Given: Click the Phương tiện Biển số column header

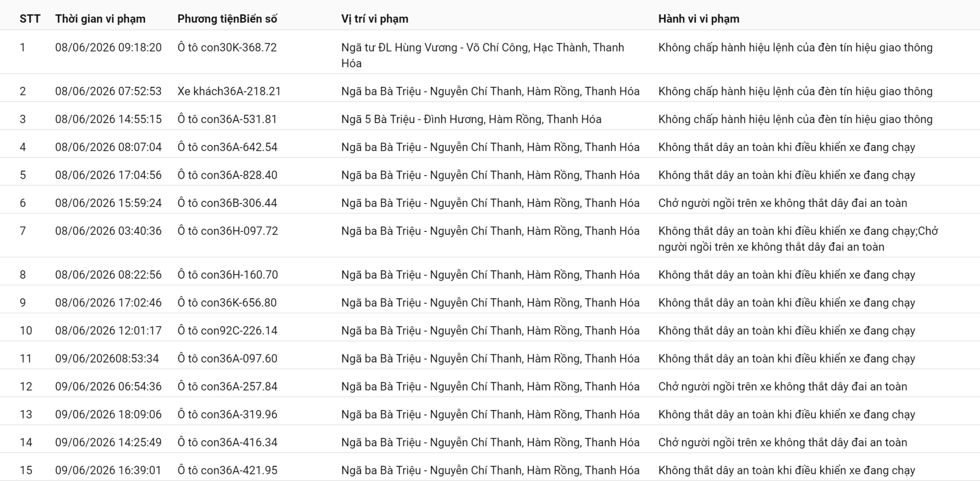Looking at the screenshot, I should point(227,19).
